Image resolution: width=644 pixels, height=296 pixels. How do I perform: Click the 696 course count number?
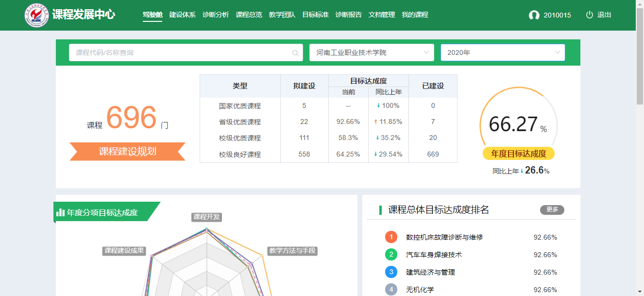pos(131,118)
